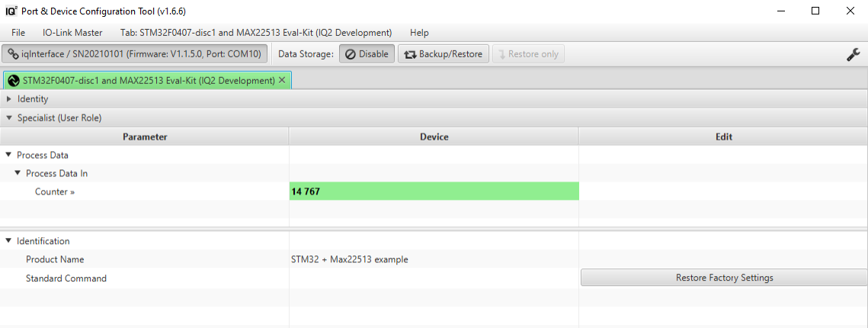Open the IO-Link Master menu
The image size is (868, 328).
tap(72, 33)
